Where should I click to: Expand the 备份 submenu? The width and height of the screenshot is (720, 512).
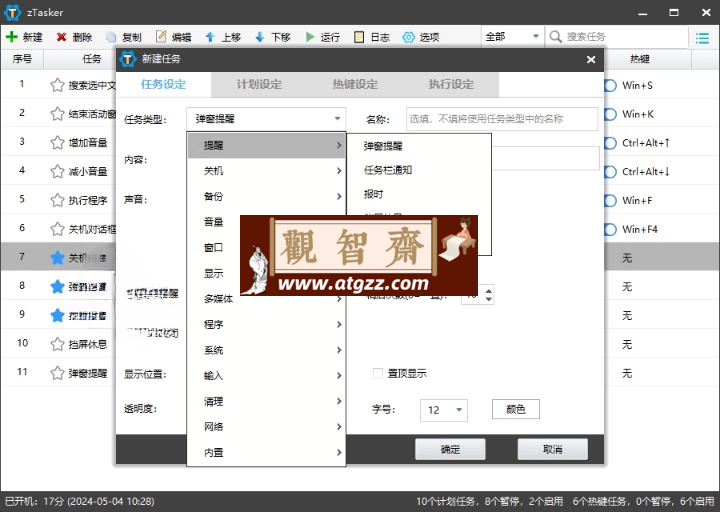[266, 197]
